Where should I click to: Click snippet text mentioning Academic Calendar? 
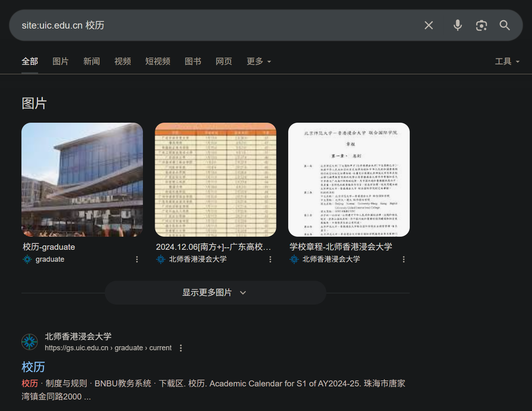(x=214, y=390)
